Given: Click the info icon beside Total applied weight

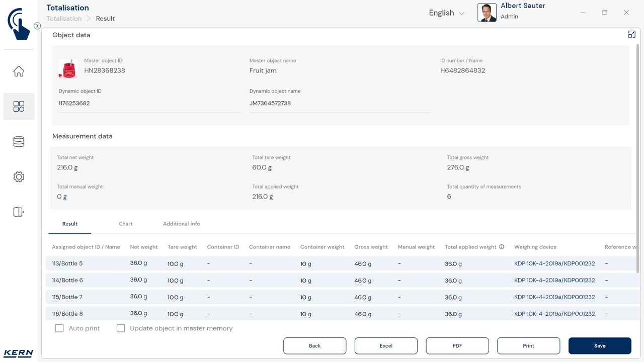Looking at the screenshot, I should [502, 247].
